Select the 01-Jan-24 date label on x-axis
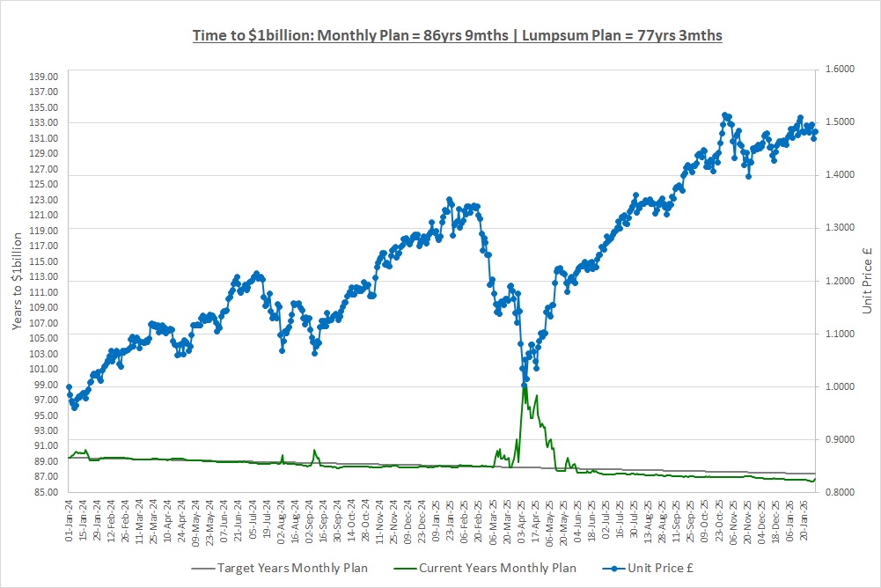Viewport: 881px width, 588px height. pos(69,520)
